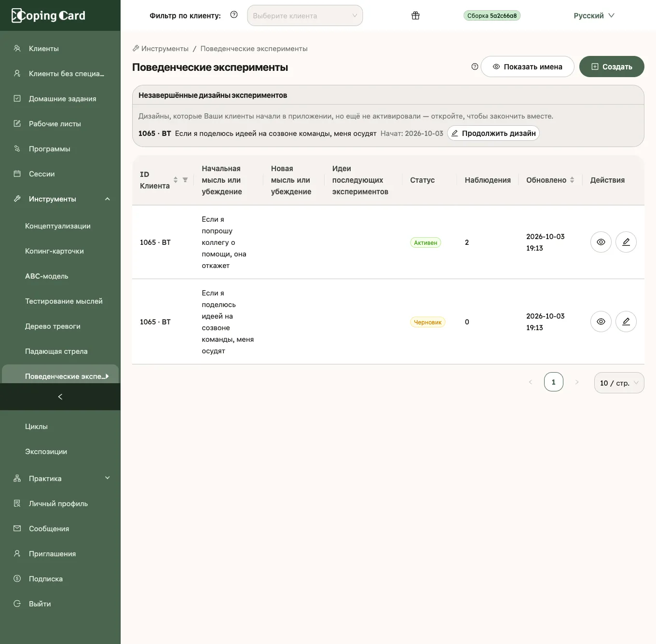Open Падающая стрела submenu item
656x644 pixels.
pos(60,351)
